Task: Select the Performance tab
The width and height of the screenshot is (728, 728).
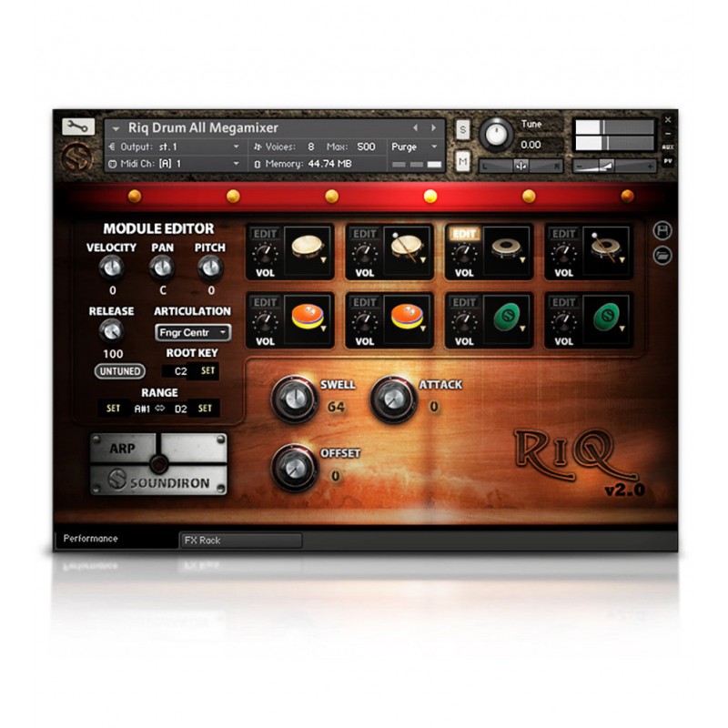Action: 91,539
